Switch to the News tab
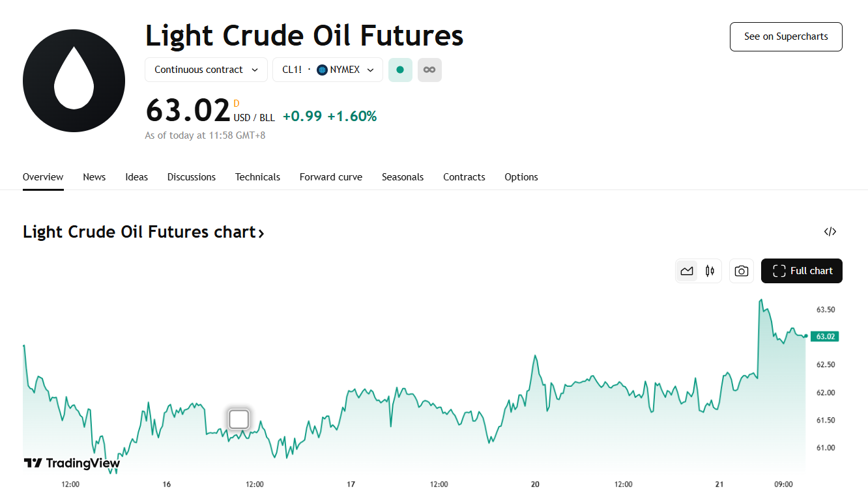 [x=94, y=177]
